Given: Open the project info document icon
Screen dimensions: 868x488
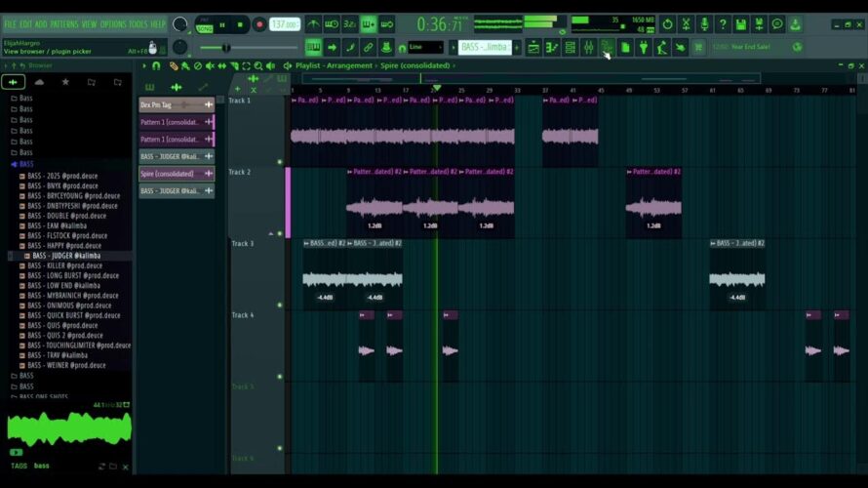Looking at the screenshot, I should 625,48.
